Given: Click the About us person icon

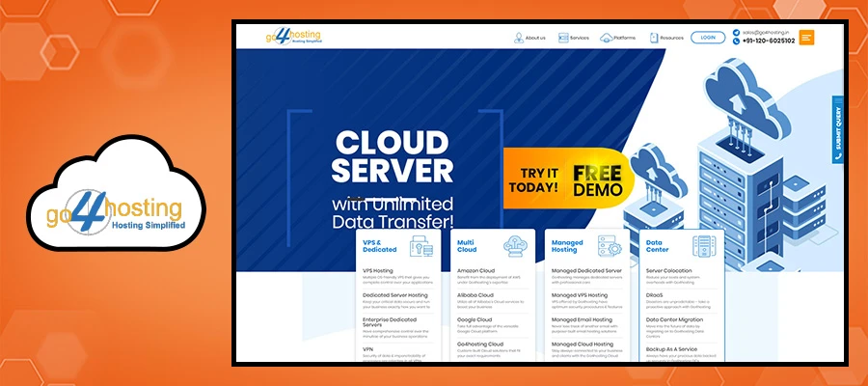Looking at the screenshot, I should [519, 38].
